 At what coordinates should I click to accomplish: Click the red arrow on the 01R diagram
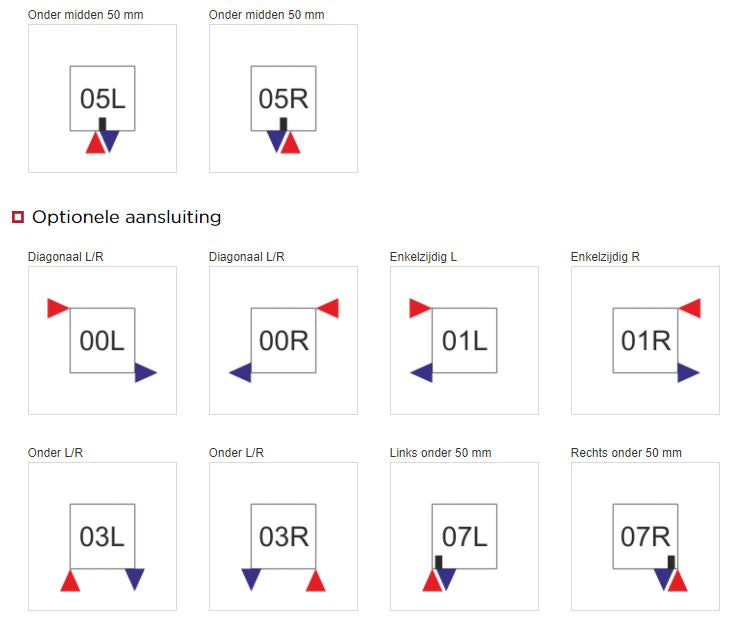(690, 308)
